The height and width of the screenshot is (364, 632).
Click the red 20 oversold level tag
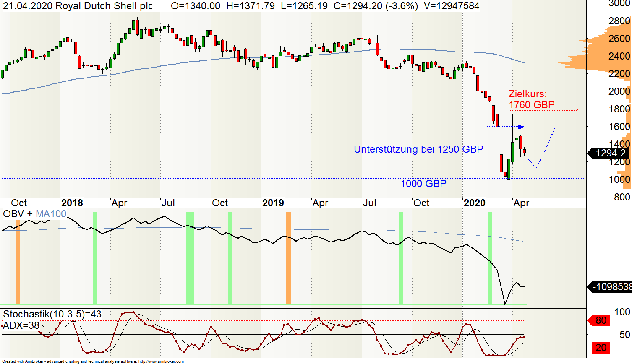601,348
